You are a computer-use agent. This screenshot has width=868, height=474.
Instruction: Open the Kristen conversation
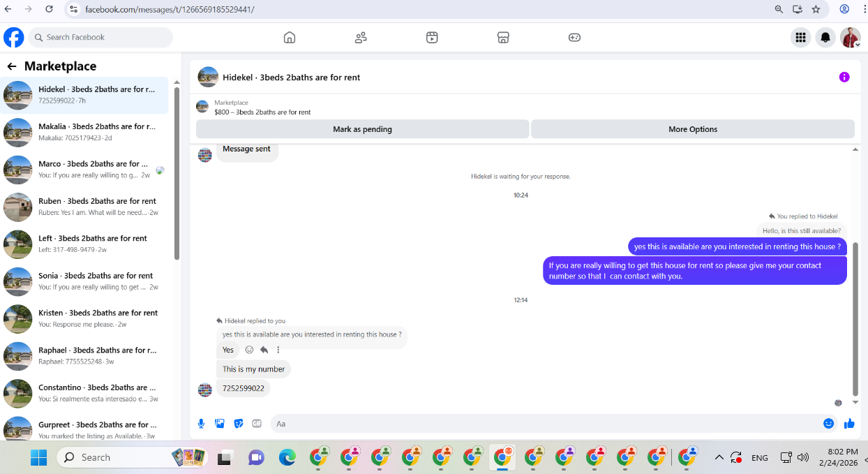(x=85, y=318)
